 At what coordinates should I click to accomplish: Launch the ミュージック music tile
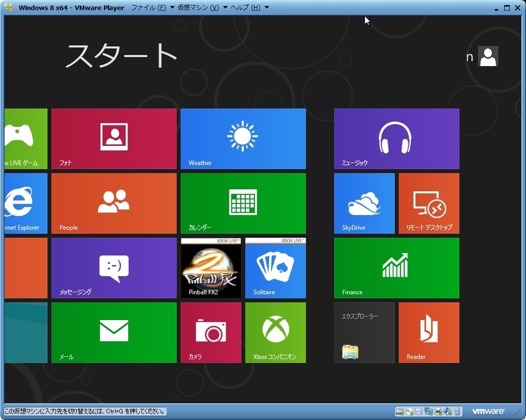pos(396,139)
